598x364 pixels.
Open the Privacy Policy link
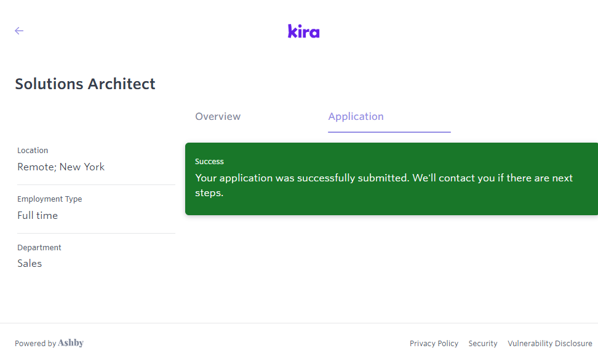click(434, 344)
